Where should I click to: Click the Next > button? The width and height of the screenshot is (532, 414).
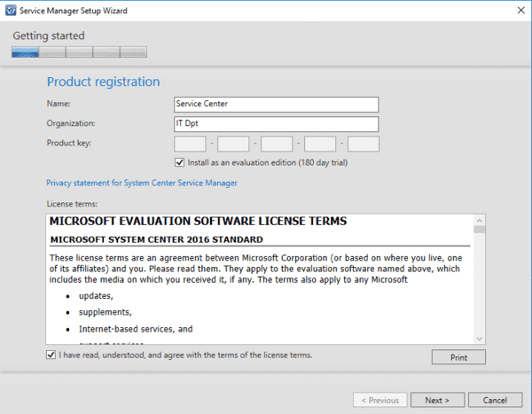pos(437,400)
